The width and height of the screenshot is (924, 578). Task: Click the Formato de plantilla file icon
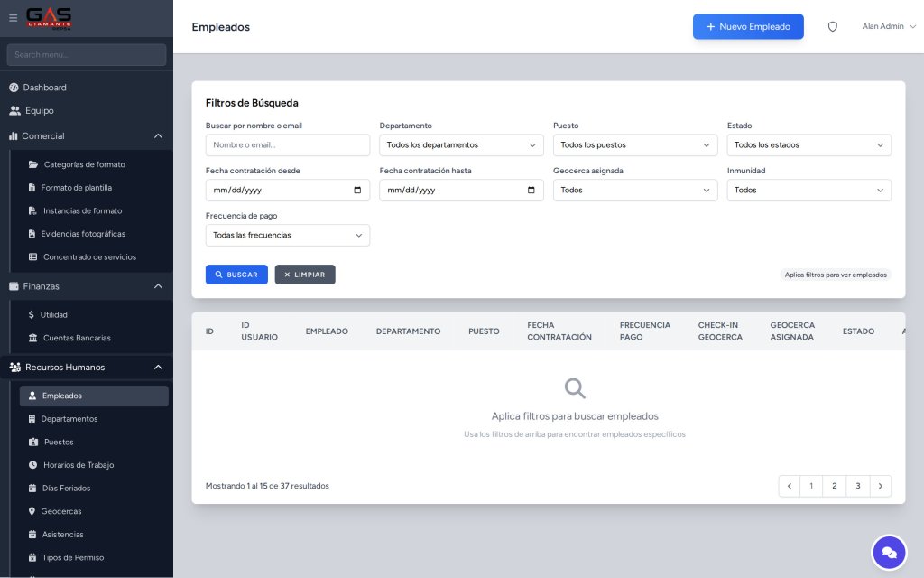[x=32, y=188]
